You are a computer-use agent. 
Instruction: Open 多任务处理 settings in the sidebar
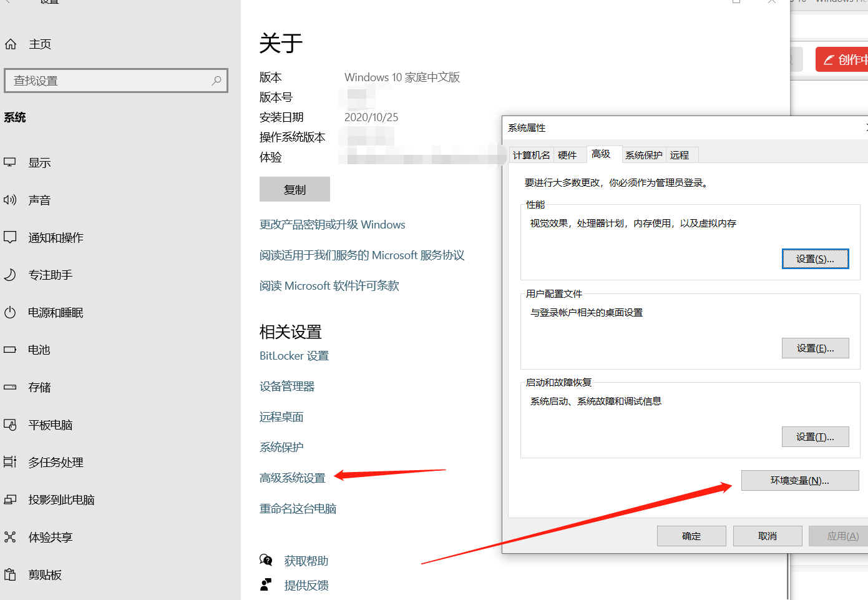56,462
